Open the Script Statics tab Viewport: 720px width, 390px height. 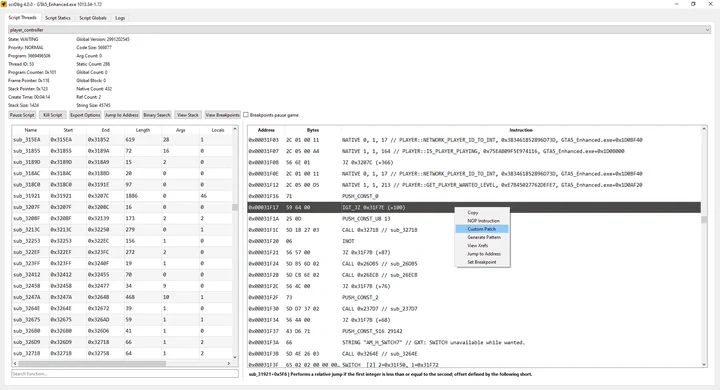click(x=58, y=18)
